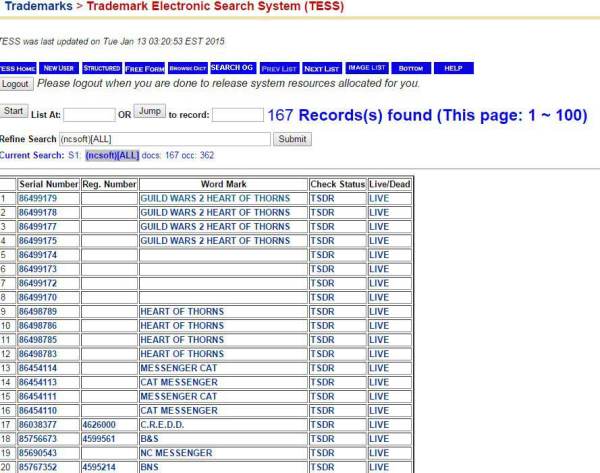The image size is (600, 473).
Task: Click the Start button for list
Action: coord(14,111)
